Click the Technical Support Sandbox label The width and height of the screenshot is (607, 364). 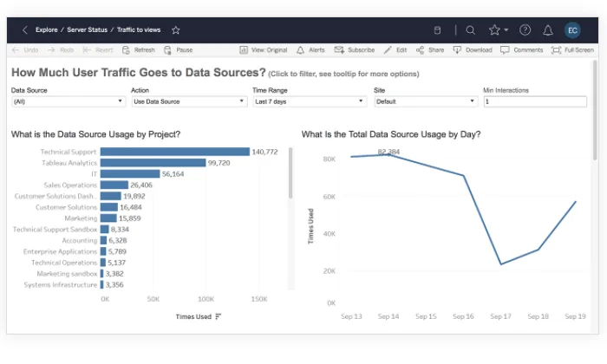tap(55, 230)
